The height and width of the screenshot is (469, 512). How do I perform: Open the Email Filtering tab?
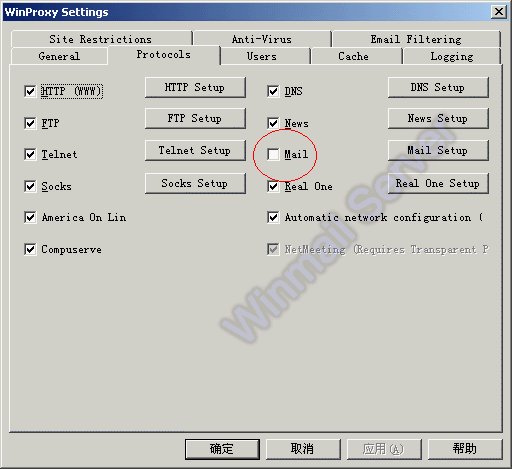click(x=416, y=39)
